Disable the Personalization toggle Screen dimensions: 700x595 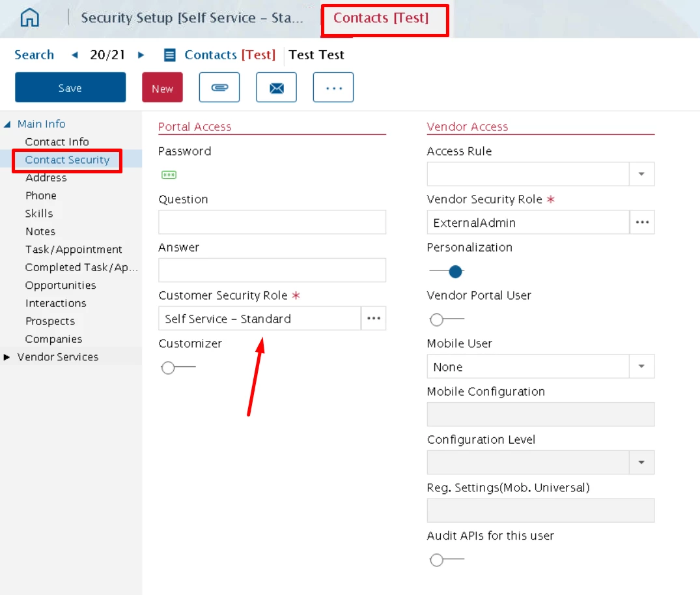pos(447,271)
